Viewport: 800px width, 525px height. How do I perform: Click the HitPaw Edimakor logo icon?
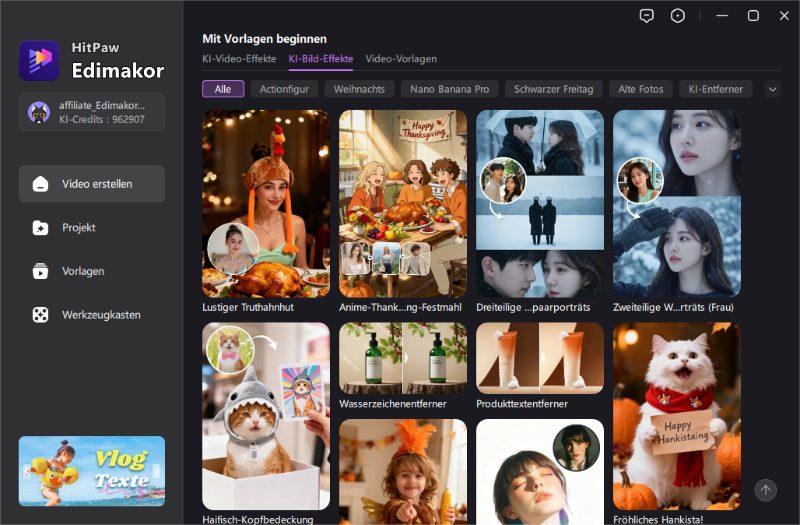(x=39, y=60)
